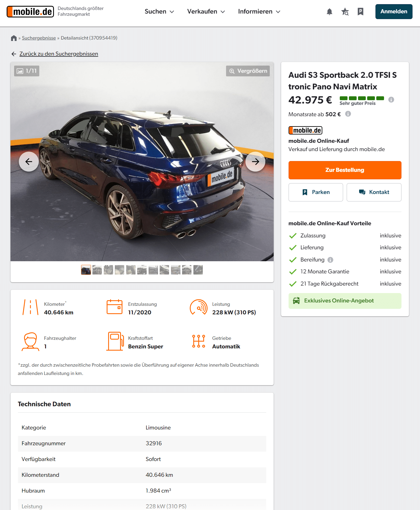Click Zur Bestellung order button

tap(345, 170)
